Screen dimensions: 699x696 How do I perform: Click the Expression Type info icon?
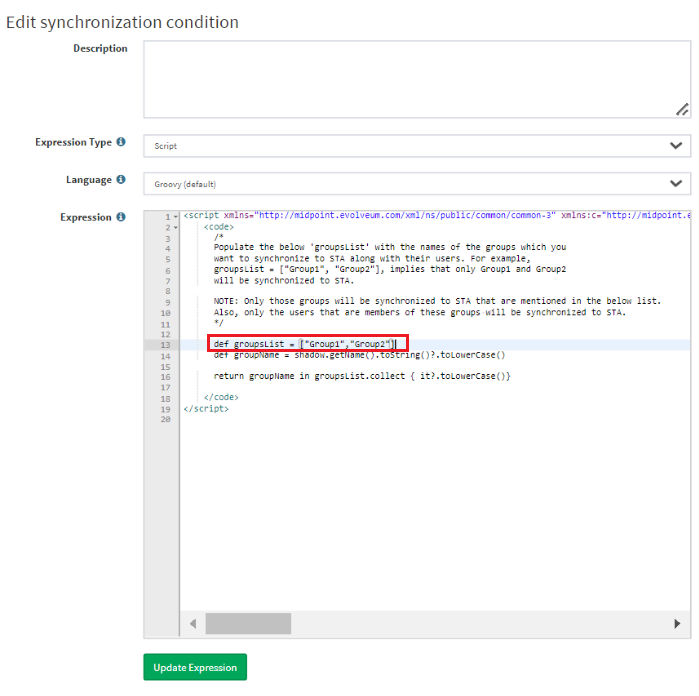point(121,142)
